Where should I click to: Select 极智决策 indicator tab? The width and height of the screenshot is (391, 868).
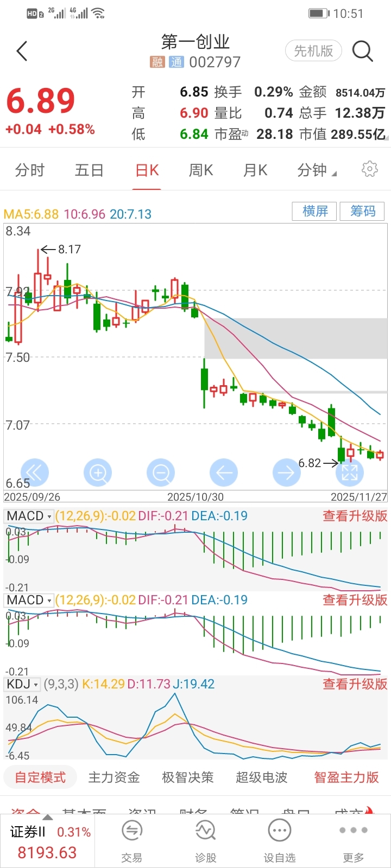pos(188,777)
